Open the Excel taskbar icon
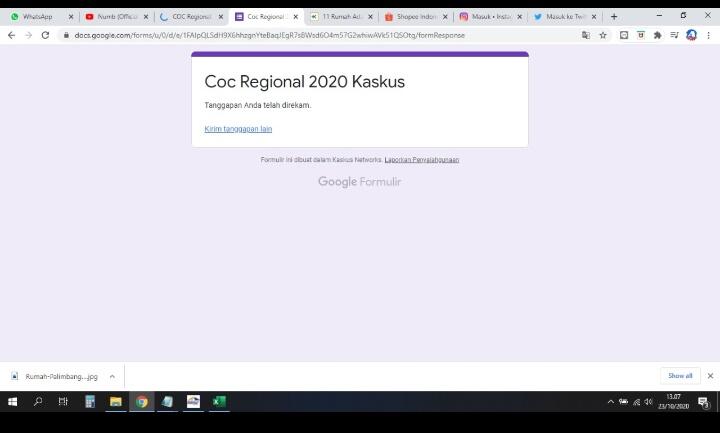 (219, 402)
